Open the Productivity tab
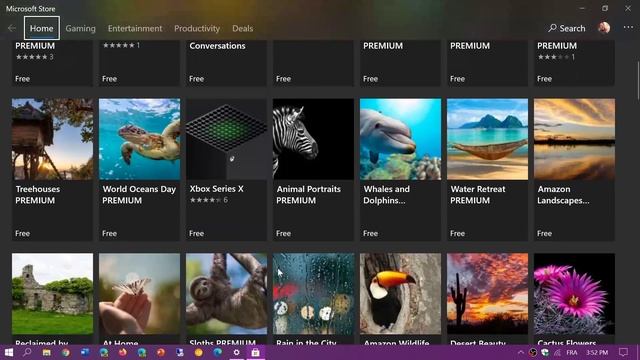Screen dimensions: 640x360 coord(197,28)
